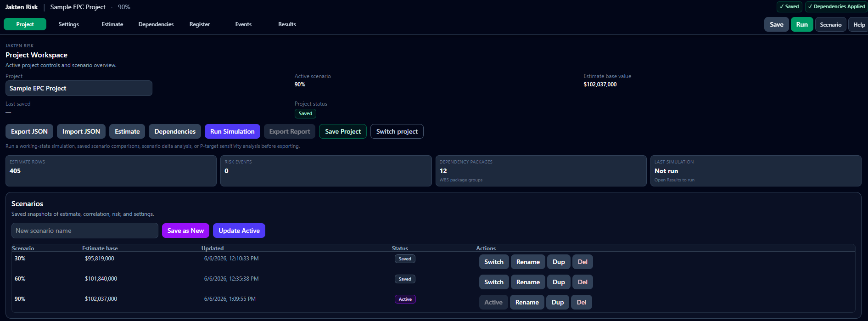
Task: Click the Scenario column header
Action: 23,248
